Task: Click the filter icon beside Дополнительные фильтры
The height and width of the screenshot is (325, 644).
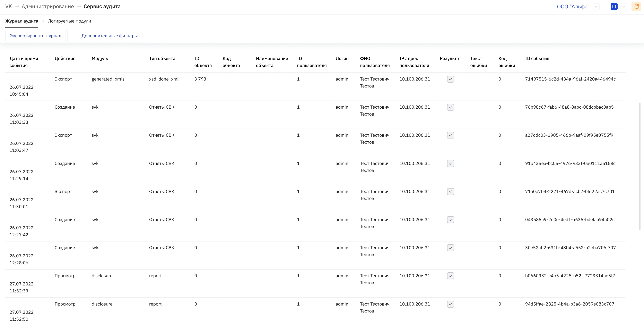Action: (x=75, y=36)
